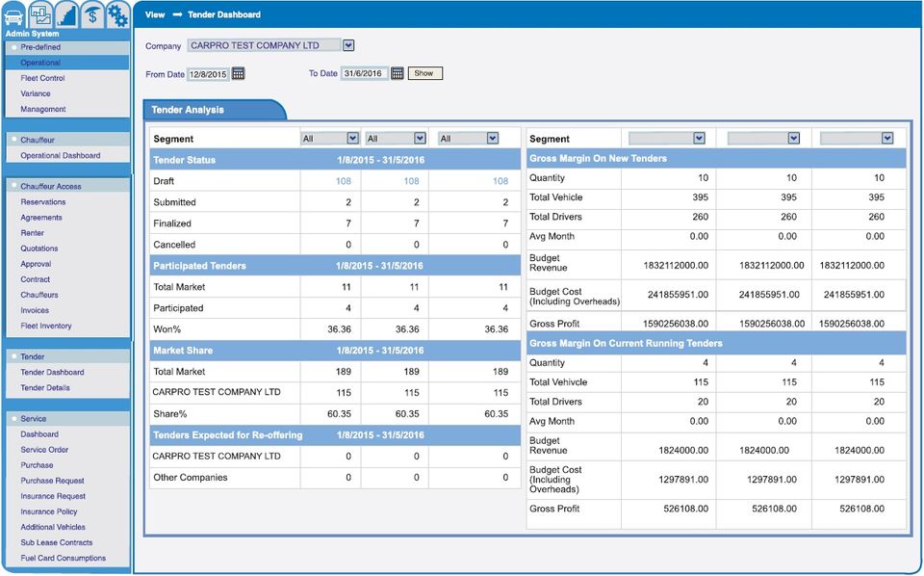Click Tenders Expected for Re-offering header

coord(335,435)
